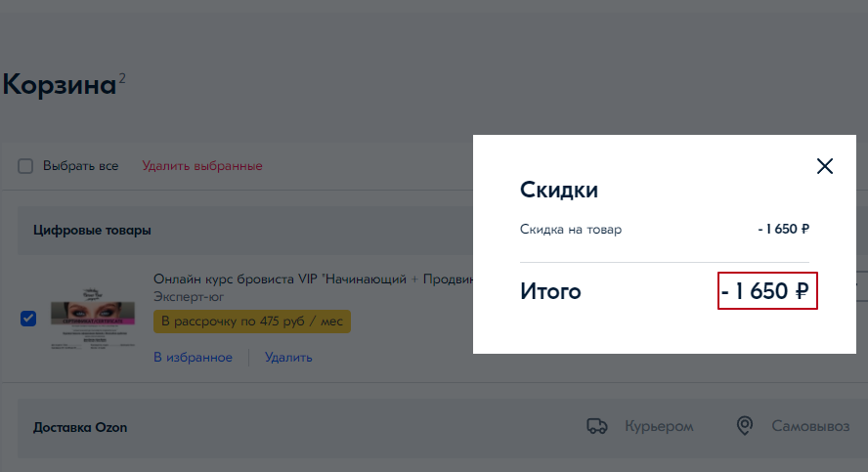Add the course to В избранное
The image size is (868, 472).
click(x=193, y=358)
